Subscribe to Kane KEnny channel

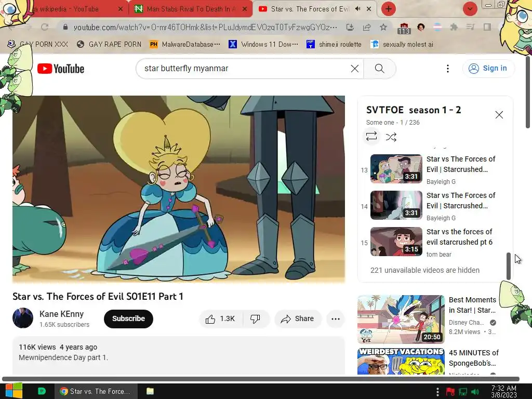[x=128, y=318]
